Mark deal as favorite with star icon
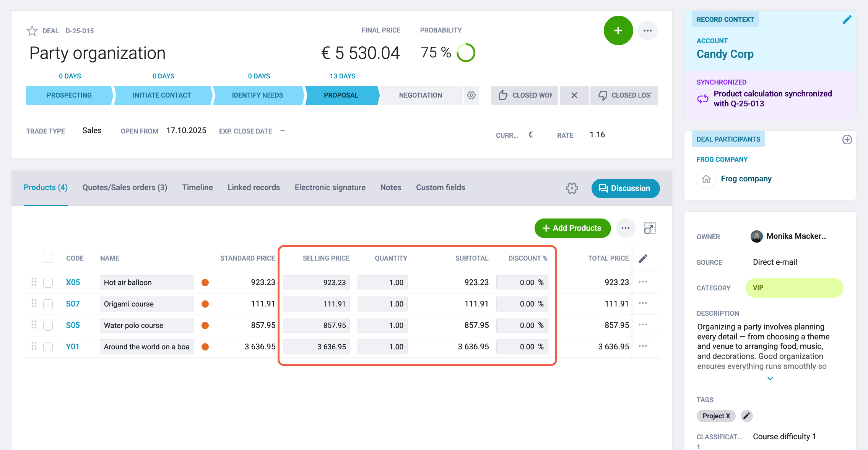868x450 pixels. (32, 31)
